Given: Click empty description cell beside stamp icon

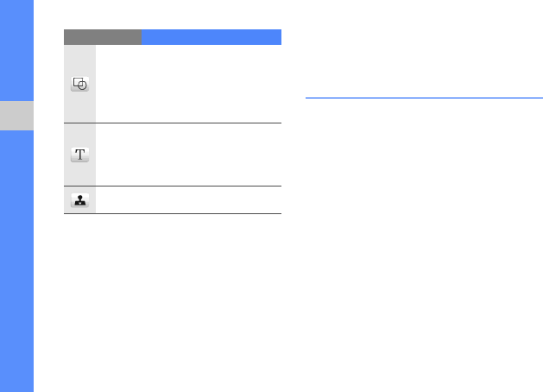Looking at the screenshot, I should pyautogui.click(x=188, y=199).
